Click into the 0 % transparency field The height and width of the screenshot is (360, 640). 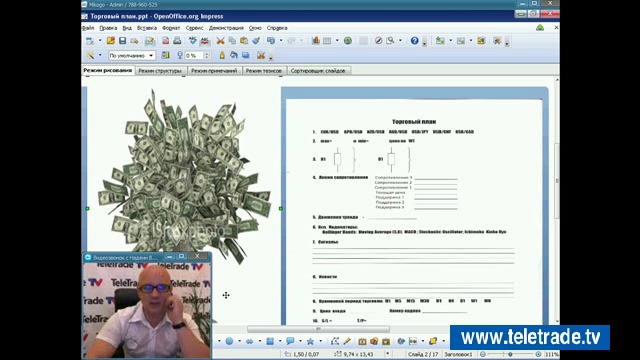click(x=194, y=55)
